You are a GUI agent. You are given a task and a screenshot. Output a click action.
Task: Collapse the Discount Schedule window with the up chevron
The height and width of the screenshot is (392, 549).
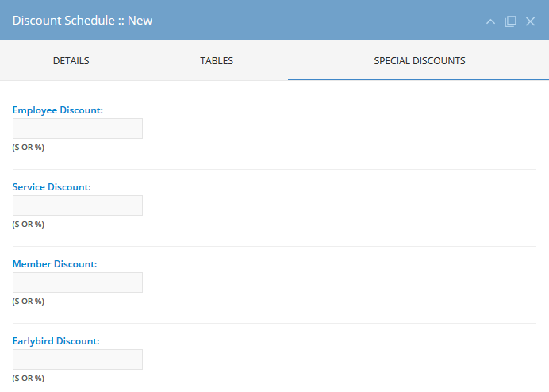(x=490, y=21)
